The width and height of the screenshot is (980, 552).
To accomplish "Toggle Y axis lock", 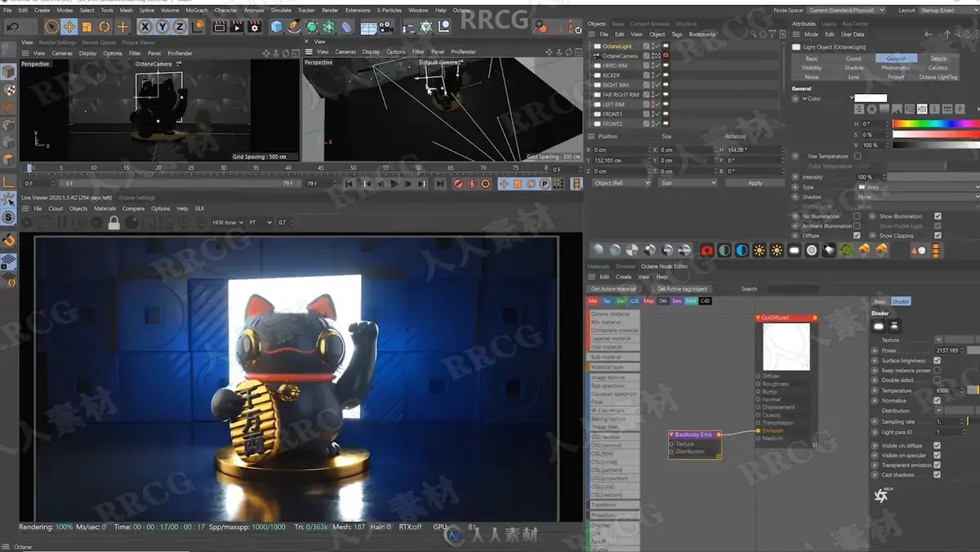I will (163, 27).
